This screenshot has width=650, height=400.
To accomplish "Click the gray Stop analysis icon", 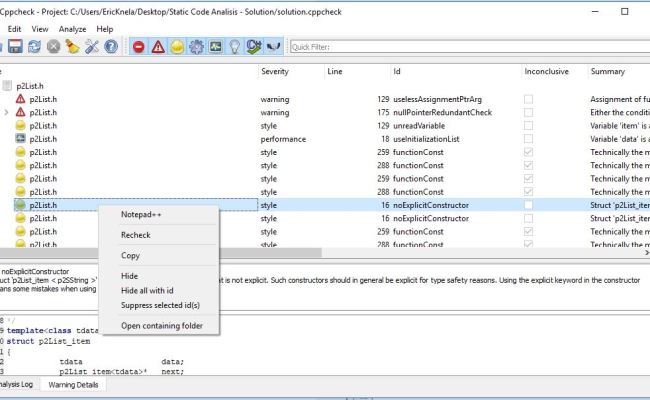I will point(53,46).
